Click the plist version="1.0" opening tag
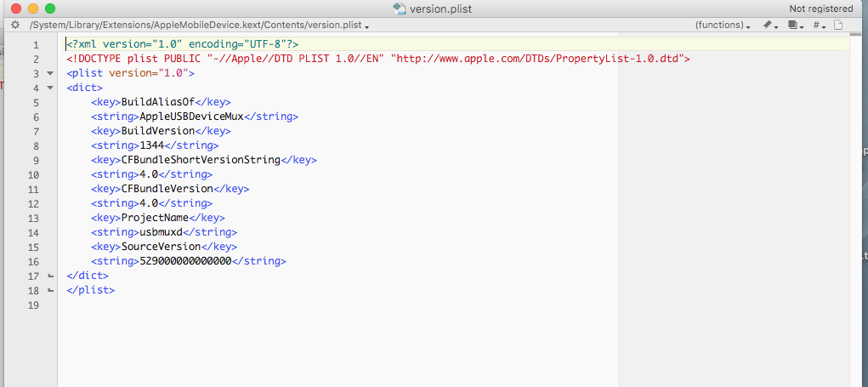Image resolution: width=868 pixels, height=387 pixels. pyautogui.click(x=131, y=73)
